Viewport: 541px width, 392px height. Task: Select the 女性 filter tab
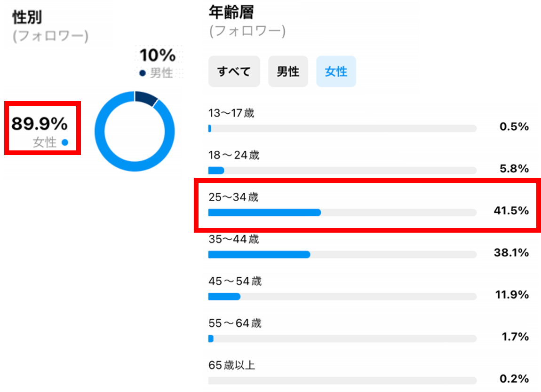[x=336, y=72]
